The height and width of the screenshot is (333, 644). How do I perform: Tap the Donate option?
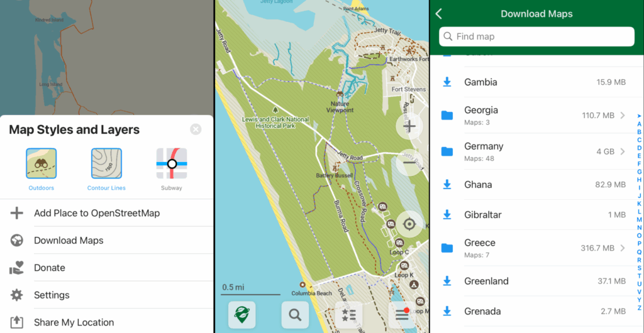pyautogui.click(x=50, y=268)
